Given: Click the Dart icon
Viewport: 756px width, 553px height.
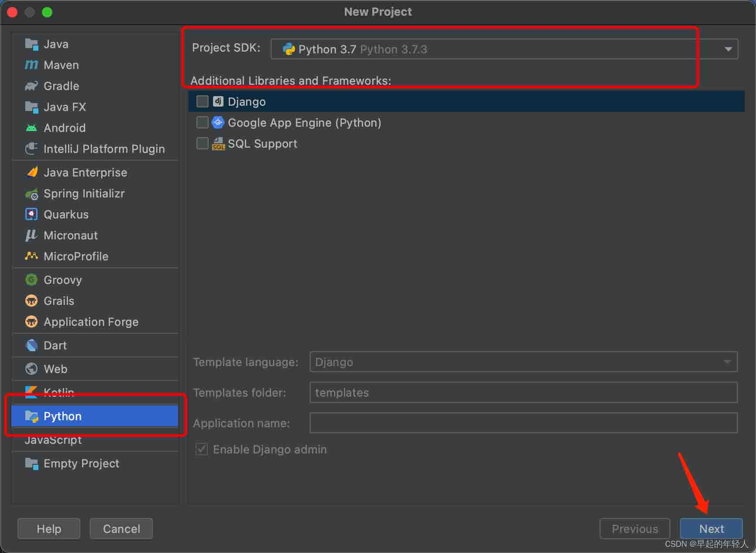Looking at the screenshot, I should click(x=31, y=346).
